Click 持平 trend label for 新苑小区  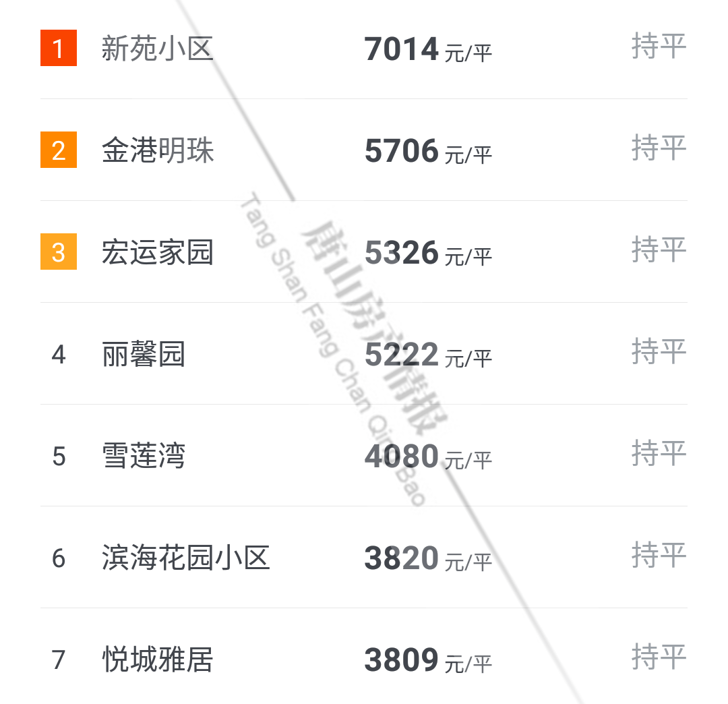659,46
